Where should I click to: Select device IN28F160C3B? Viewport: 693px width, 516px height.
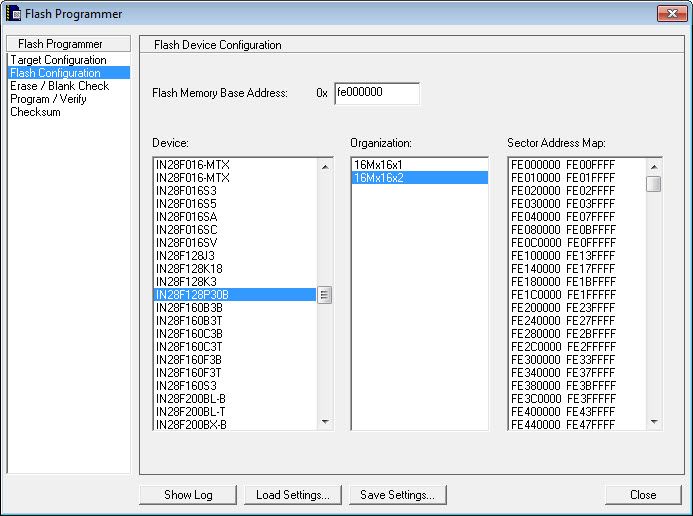[x=235, y=334]
